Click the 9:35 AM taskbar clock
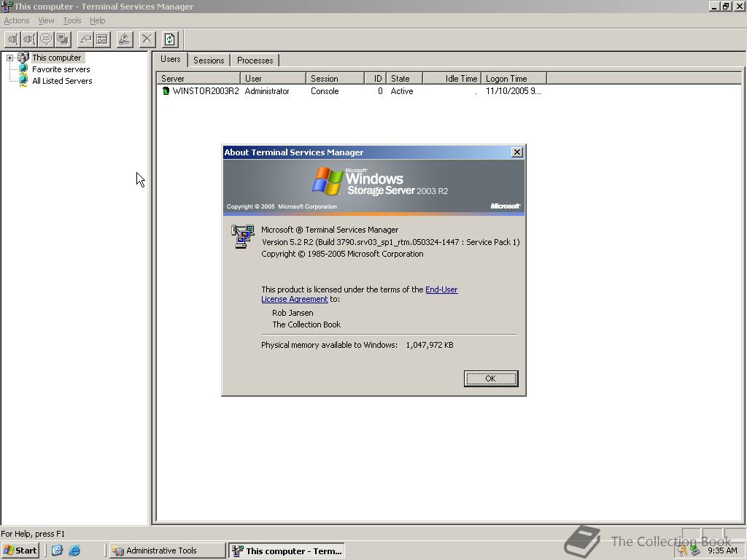The width and height of the screenshot is (747, 560). tap(722, 551)
